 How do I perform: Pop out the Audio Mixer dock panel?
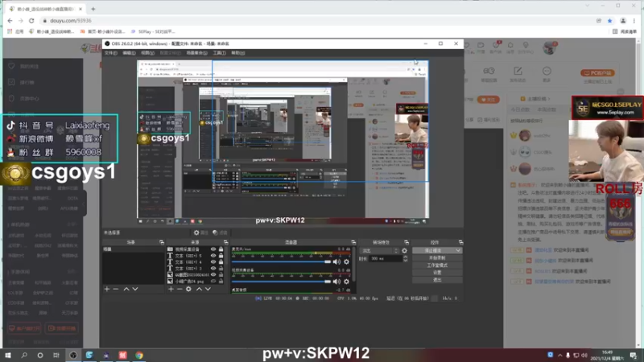[x=353, y=243]
